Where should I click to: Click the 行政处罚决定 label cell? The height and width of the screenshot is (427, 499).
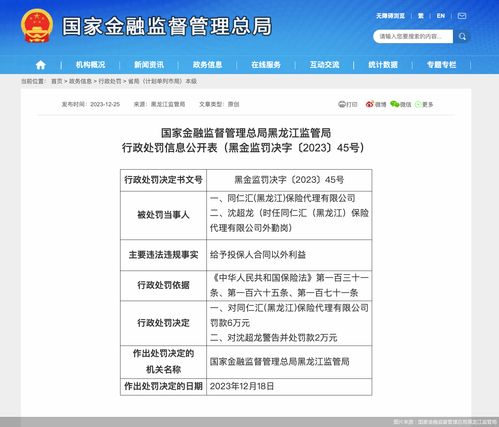(163, 323)
